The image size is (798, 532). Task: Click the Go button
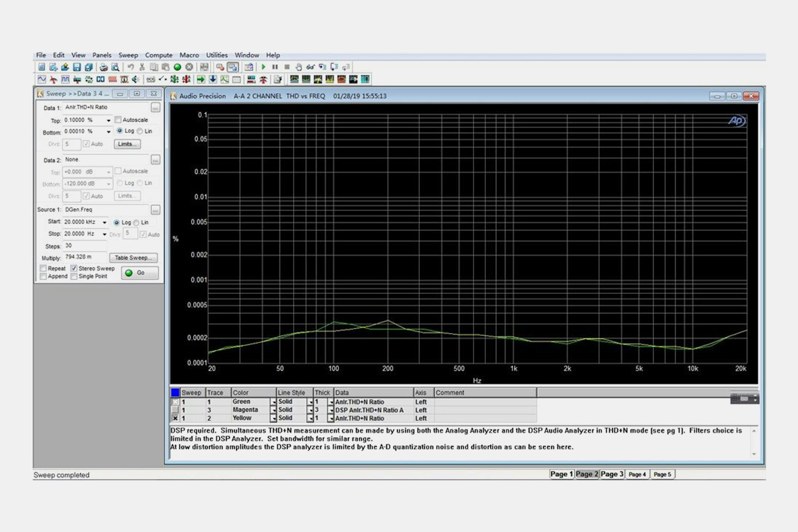coord(139,273)
